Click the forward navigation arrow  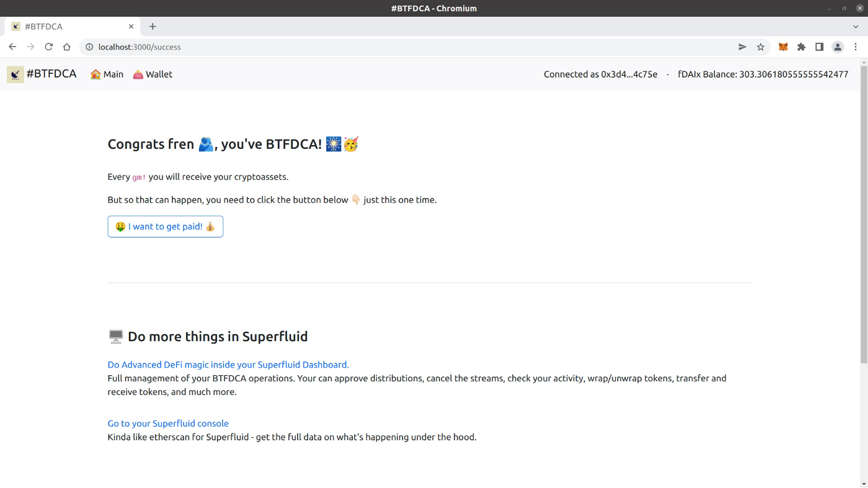click(x=30, y=47)
